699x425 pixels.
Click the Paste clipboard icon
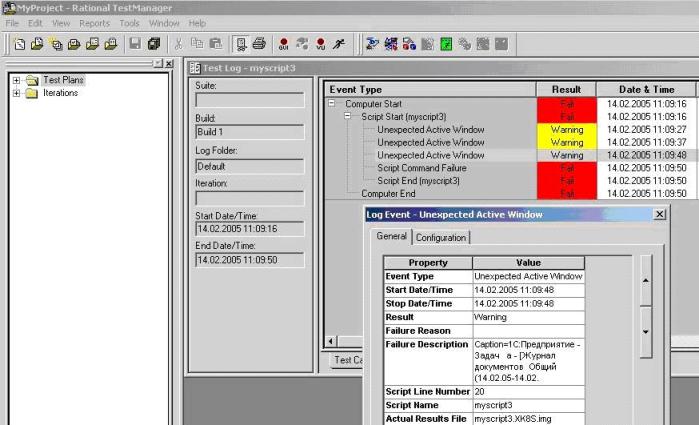point(216,44)
